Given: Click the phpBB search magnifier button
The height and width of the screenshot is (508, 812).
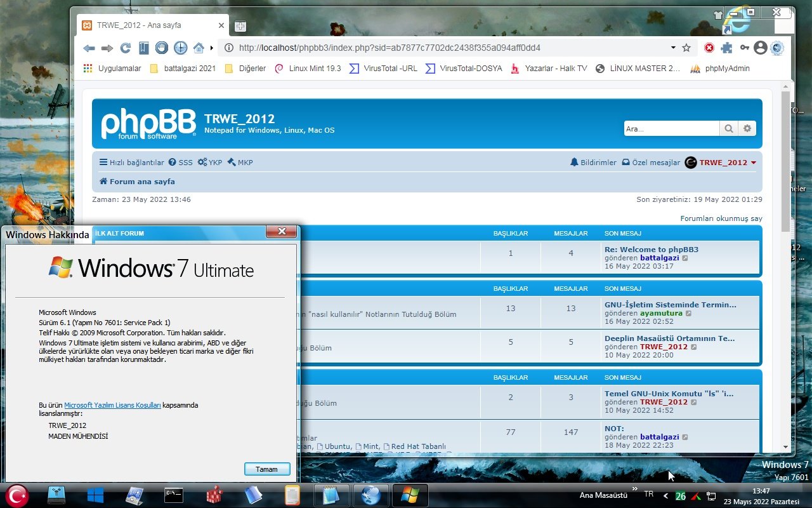Looking at the screenshot, I should (x=729, y=128).
